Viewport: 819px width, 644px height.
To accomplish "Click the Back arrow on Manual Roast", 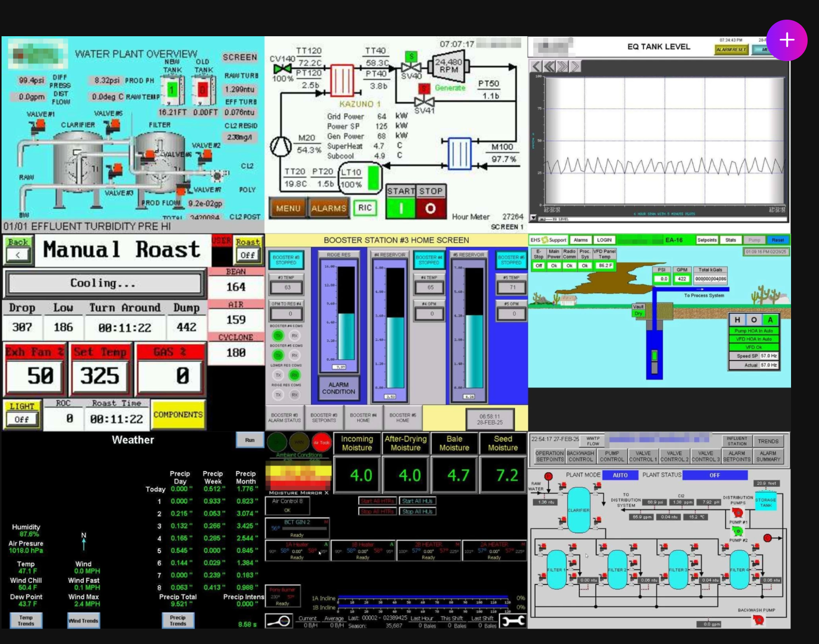I will (18, 254).
